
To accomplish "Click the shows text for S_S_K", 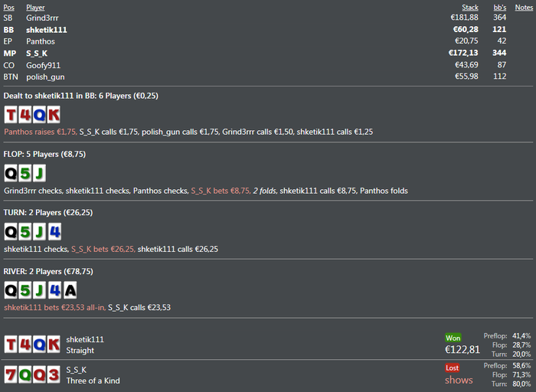I will tap(459, 380).
